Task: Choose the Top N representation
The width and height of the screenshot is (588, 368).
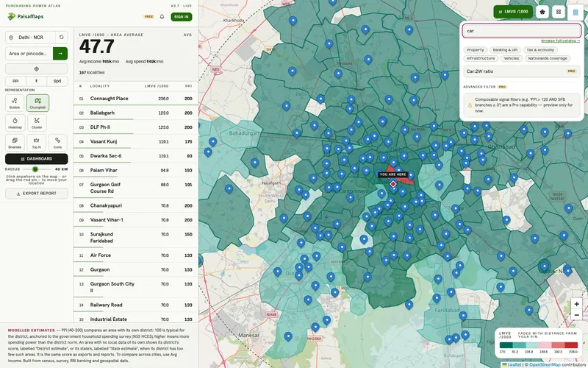Action: [36, 143]
